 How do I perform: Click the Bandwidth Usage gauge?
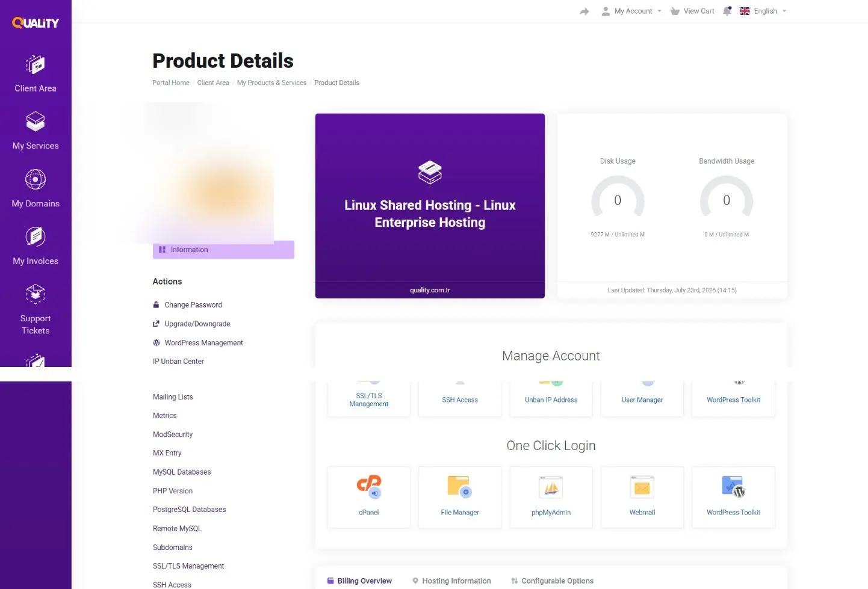(x=727, y=197)
